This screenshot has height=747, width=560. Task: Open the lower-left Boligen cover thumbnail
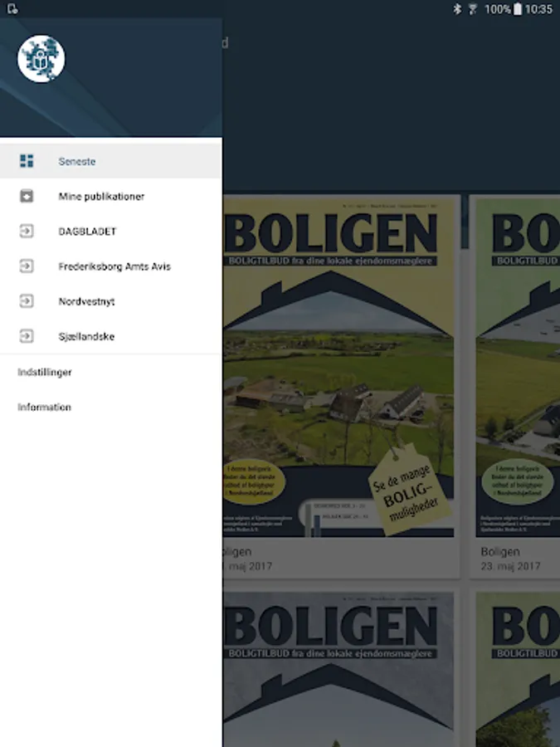tap(338, 669)
